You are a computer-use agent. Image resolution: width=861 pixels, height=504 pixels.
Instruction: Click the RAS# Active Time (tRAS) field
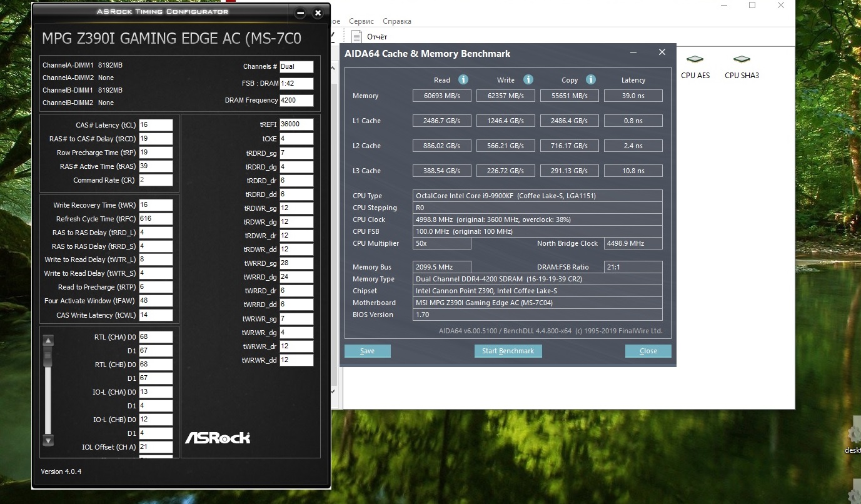click(156, 166)
